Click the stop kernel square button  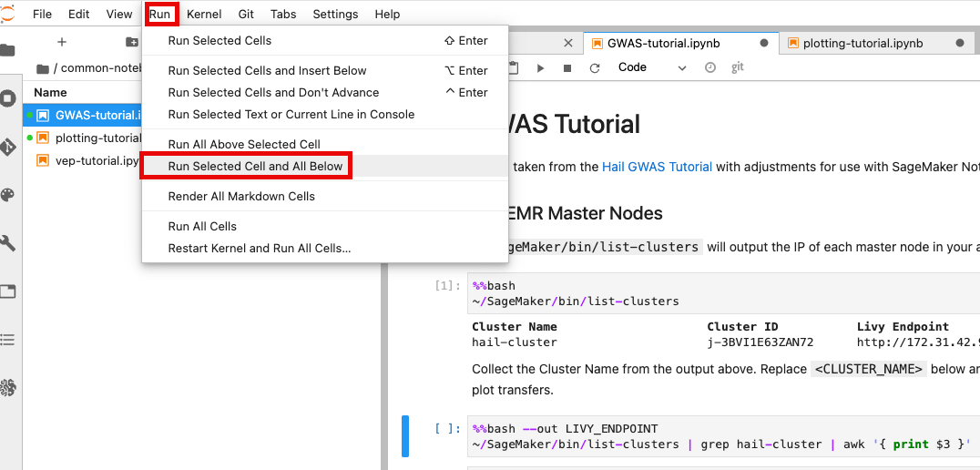(567, 67)
